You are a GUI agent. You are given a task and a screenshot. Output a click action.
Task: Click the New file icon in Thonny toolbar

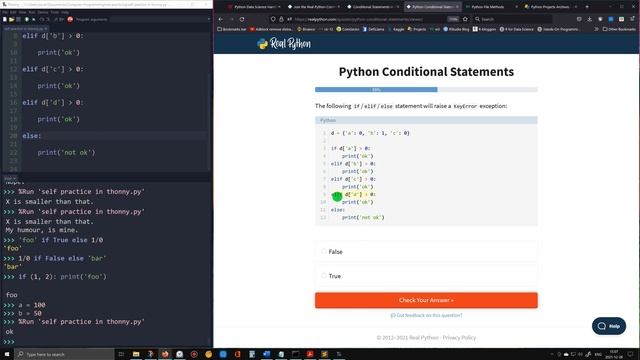(x=5, y=19)
